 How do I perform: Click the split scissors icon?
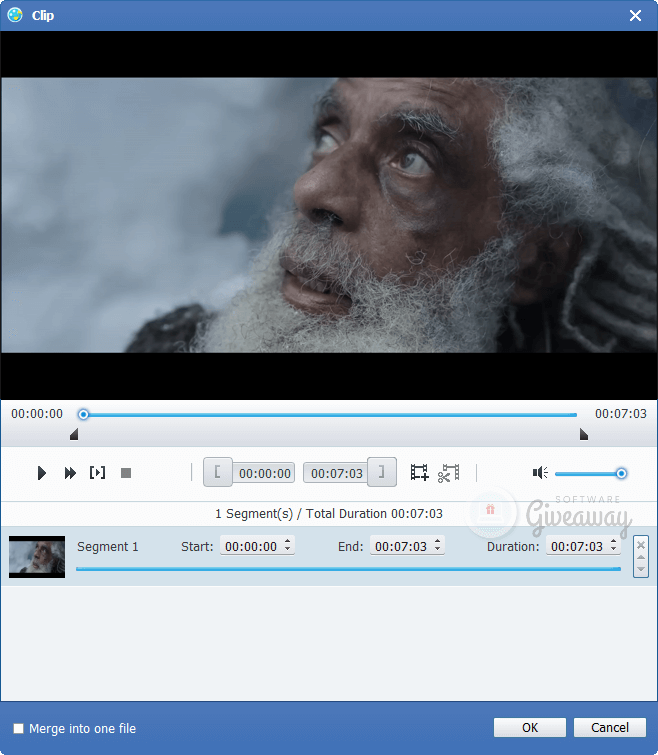[448, 473]
